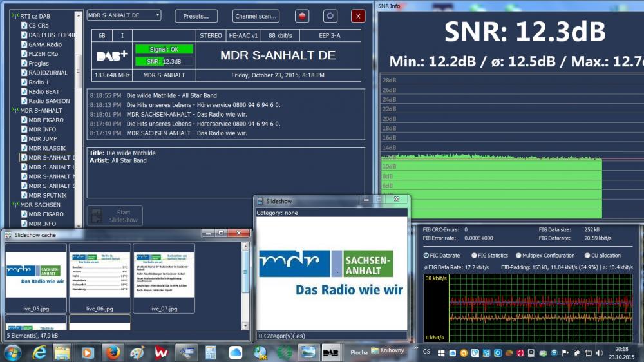Select the PLZEN CRo station

tap(43, 54)
